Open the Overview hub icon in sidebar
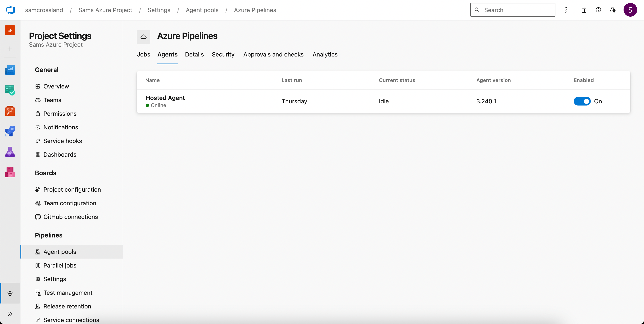The width and height of the screenshot is (644, 324). 10,70
